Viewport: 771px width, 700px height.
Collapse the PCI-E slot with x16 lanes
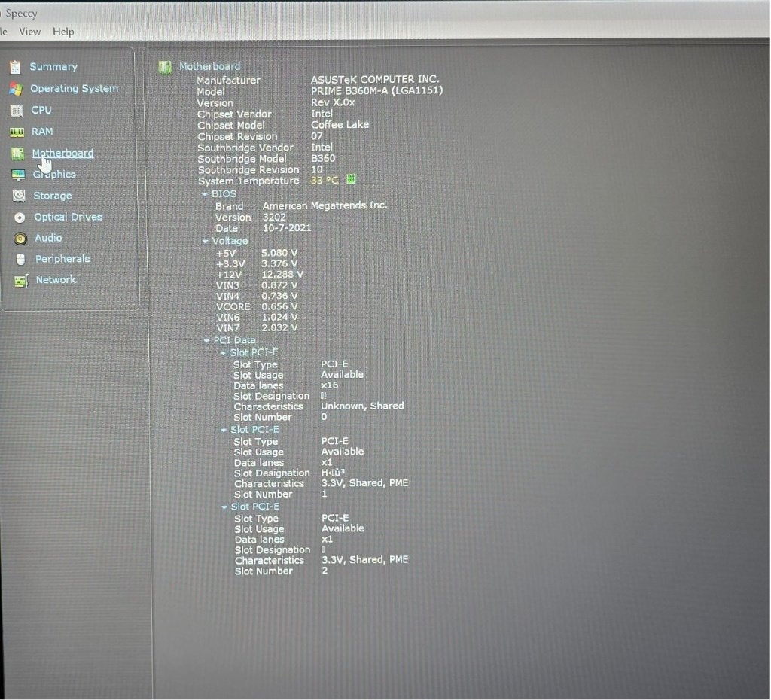[x=223, y=353]
